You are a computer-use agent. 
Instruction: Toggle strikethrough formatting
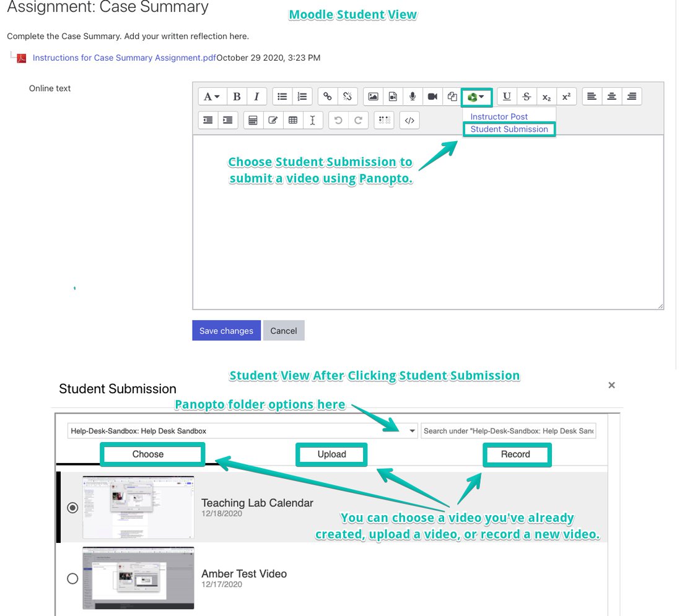click(x=527, y=97)
